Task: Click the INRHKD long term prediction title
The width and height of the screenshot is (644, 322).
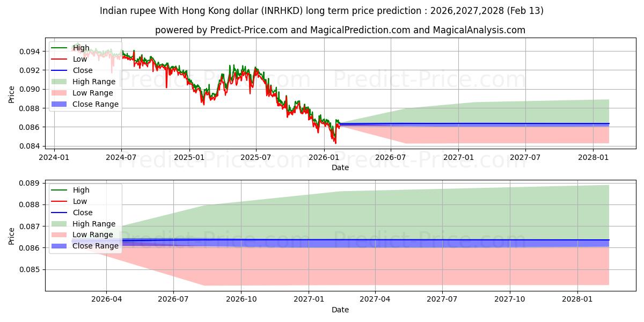Action: [321, 11]
